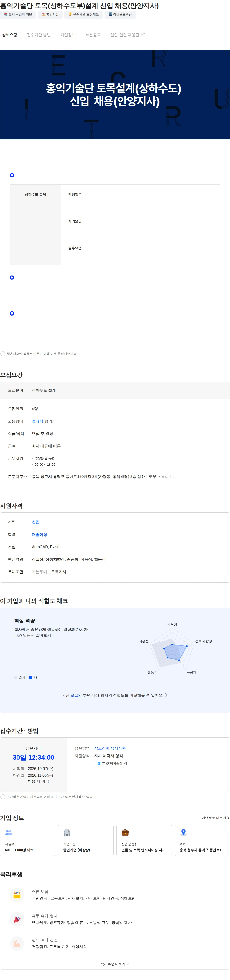
Task: Click the building icon in 기업구분 card
Action: [x=67, y=832]
